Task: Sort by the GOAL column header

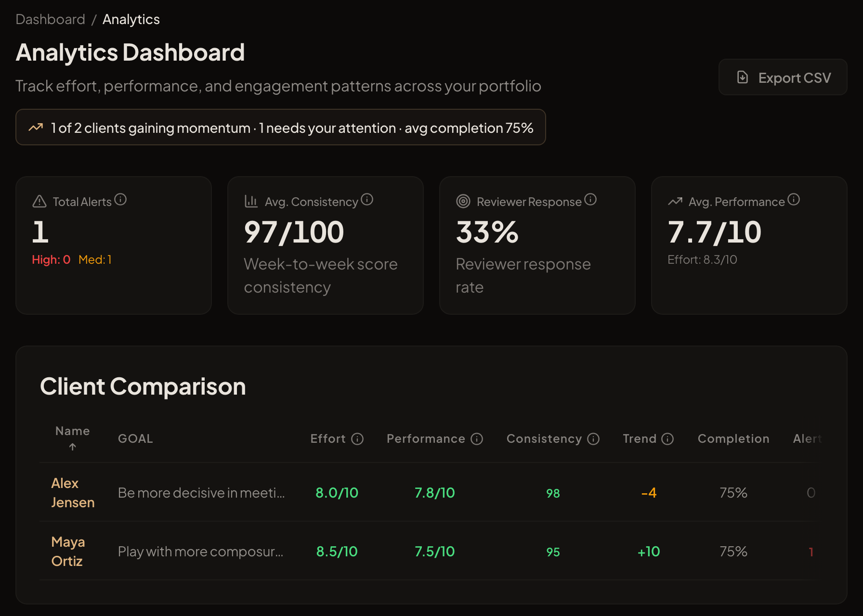Action: click(x=135, y=438)
